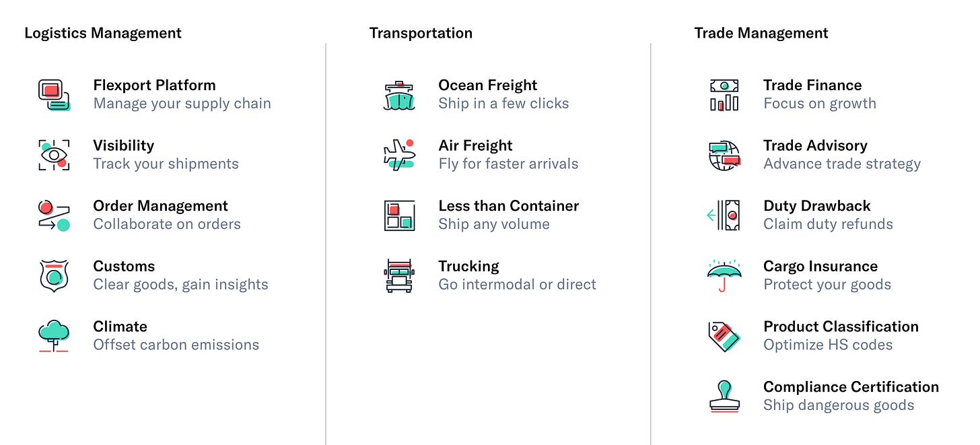
Task: Select the Trade Advisory globe icon
Action: tap(724, 155)
